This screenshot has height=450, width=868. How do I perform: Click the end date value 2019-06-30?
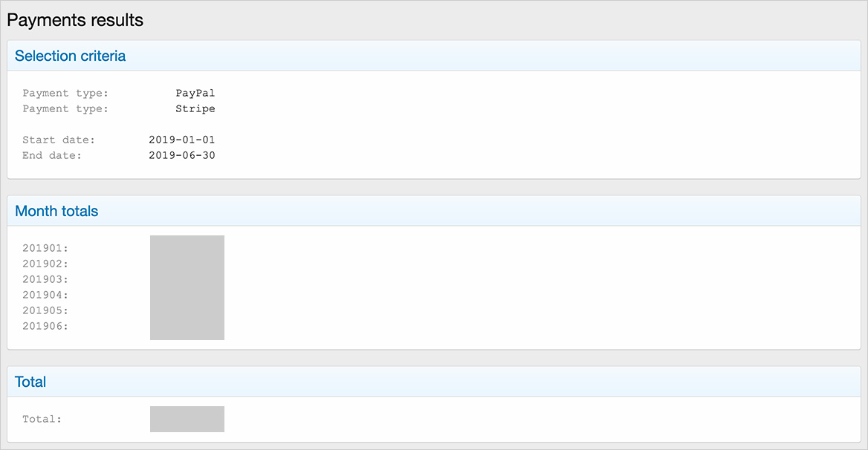point(182,156)
